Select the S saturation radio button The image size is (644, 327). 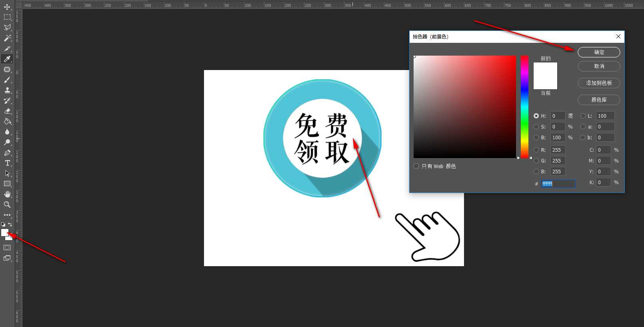coord(536,126)
